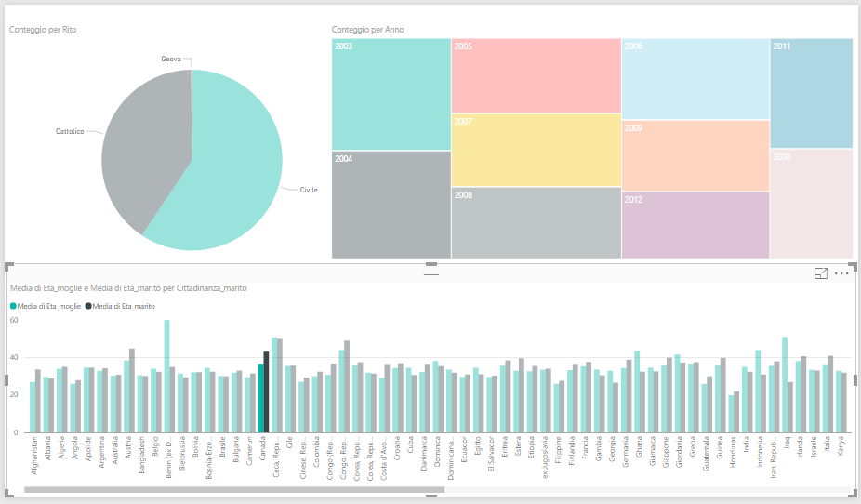Image resolution: width=861 pixels, height=504 pixels.
Task: Select the dark highlighted Canada marito bar
Action: click(x=266, y=392)
